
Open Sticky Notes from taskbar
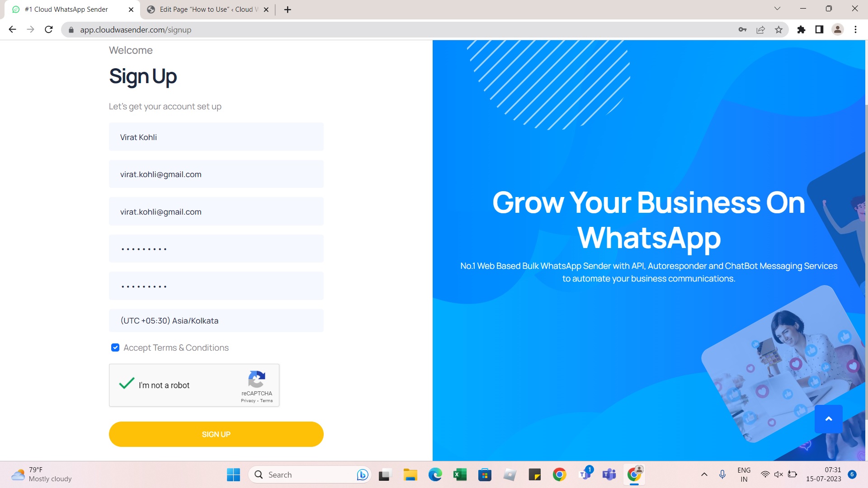coord(534,474)
